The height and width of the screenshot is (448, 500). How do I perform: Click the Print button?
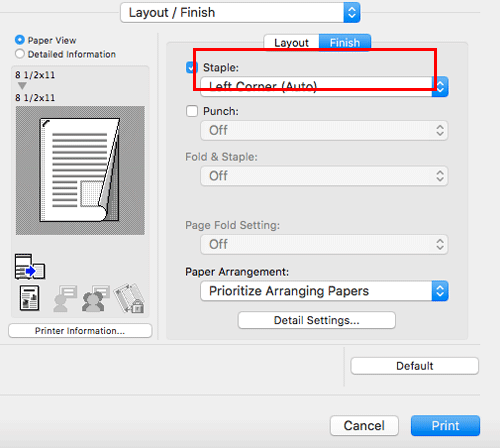pyautogui.click(x=445, y=426)
